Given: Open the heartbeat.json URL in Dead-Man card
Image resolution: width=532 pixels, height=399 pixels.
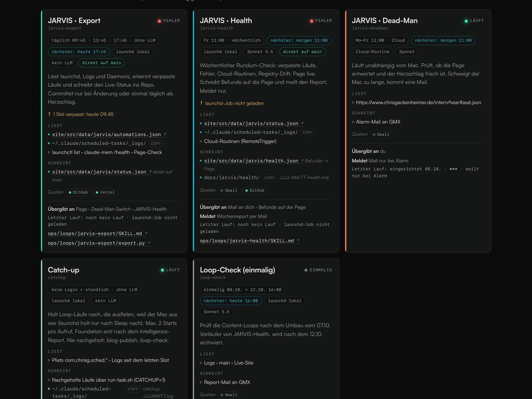Looking at the screenshot, I should click(x=419, y=102).
